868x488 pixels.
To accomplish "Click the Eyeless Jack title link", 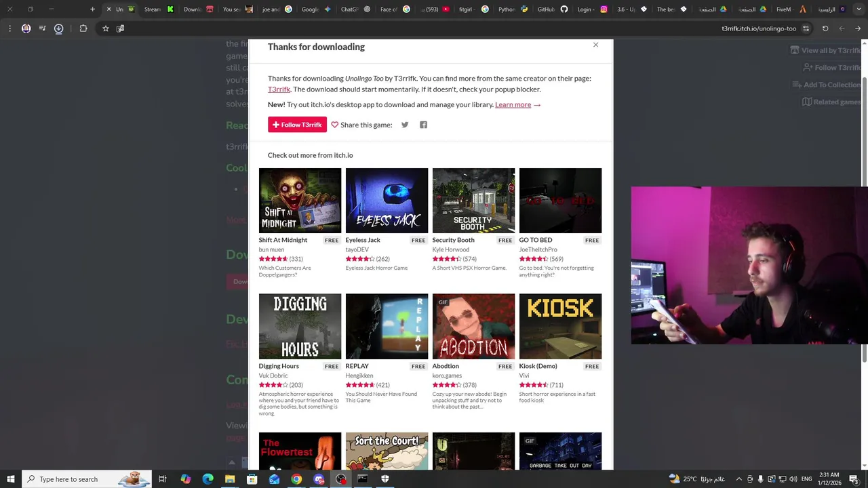I will [x=363, y=240].
